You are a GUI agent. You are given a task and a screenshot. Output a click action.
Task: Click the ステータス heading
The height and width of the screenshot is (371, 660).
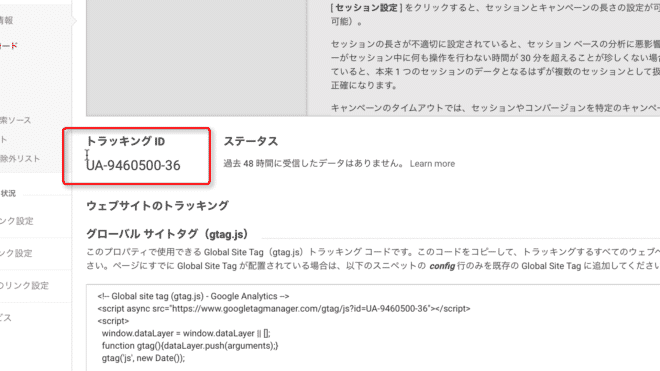click(x=250, y=141)
